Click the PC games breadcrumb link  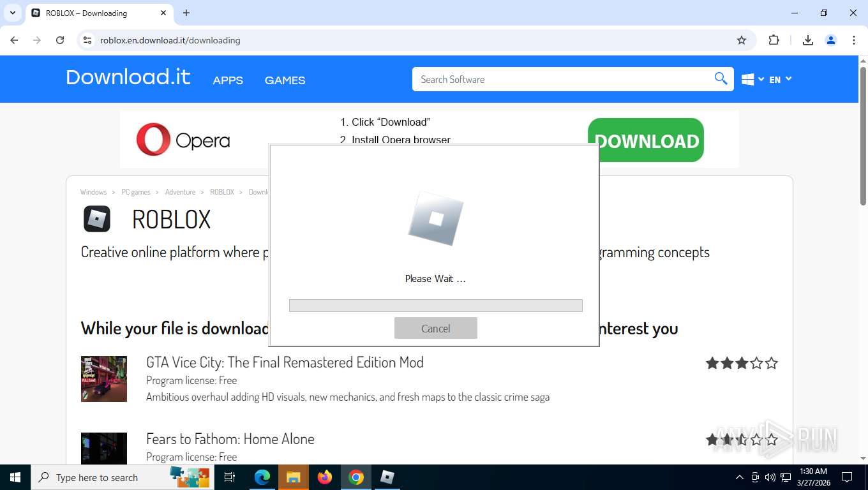click(x=136, y=192)
